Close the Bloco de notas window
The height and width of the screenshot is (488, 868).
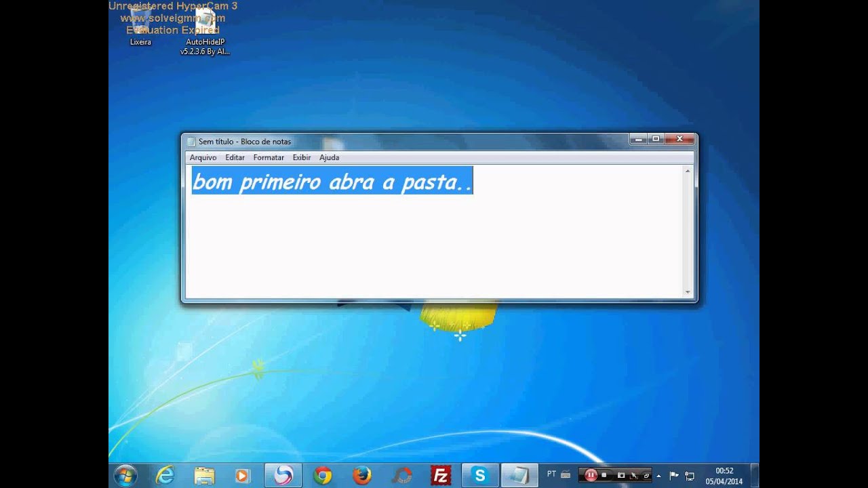[679, 139]
